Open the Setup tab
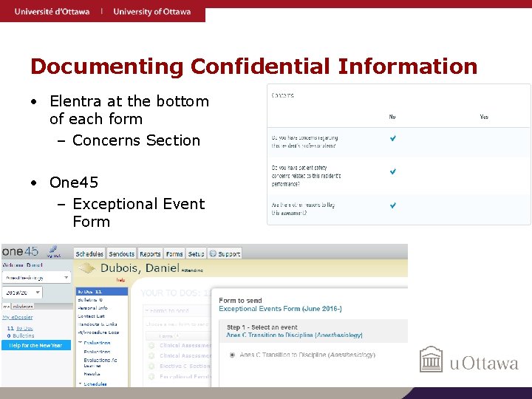The height and width of the screenshot is (399, 532). pyautogui.click(x=196, y=253)
